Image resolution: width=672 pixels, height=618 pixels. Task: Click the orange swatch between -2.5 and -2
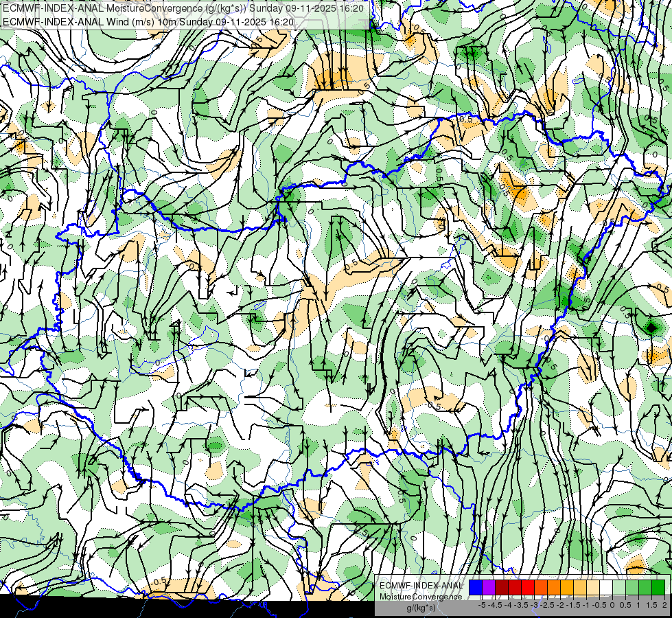click(554, 588)
